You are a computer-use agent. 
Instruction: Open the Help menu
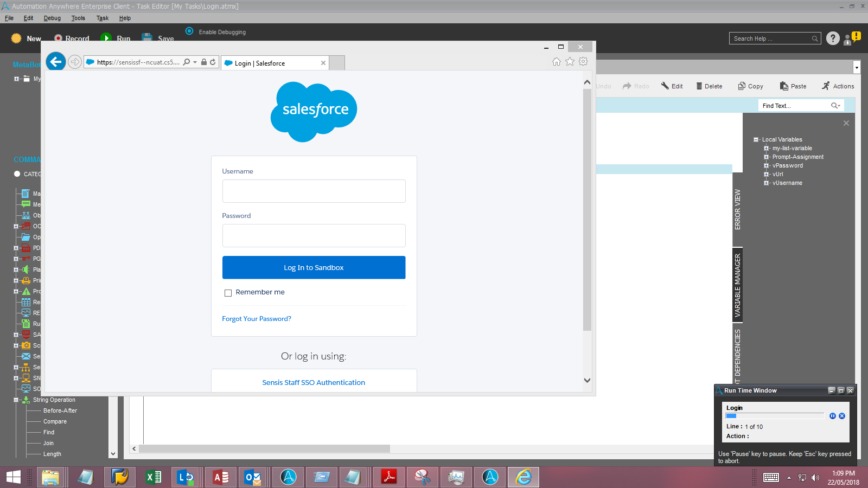click(x=125, y=18)
